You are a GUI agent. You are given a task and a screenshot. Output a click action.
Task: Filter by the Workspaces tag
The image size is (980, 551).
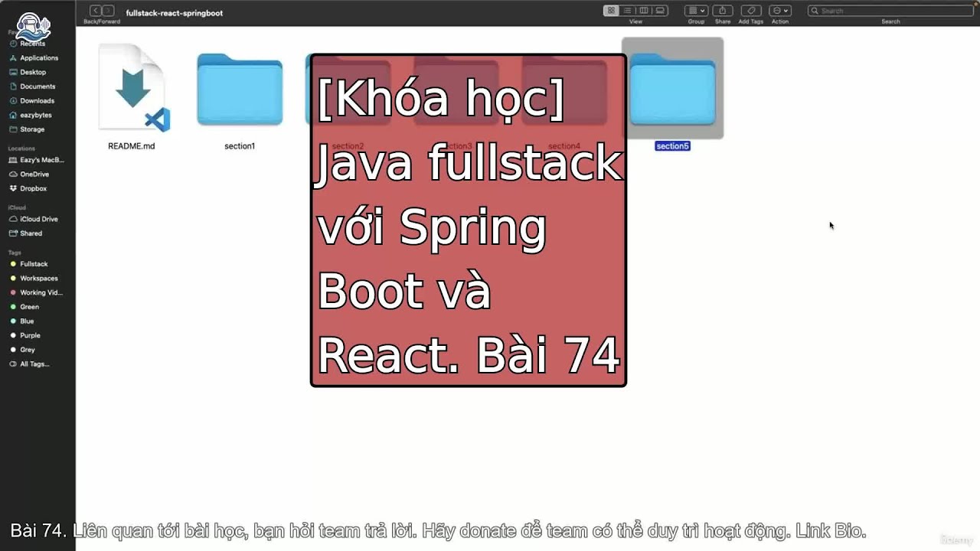pyautogui.click(x=34, y=279)
